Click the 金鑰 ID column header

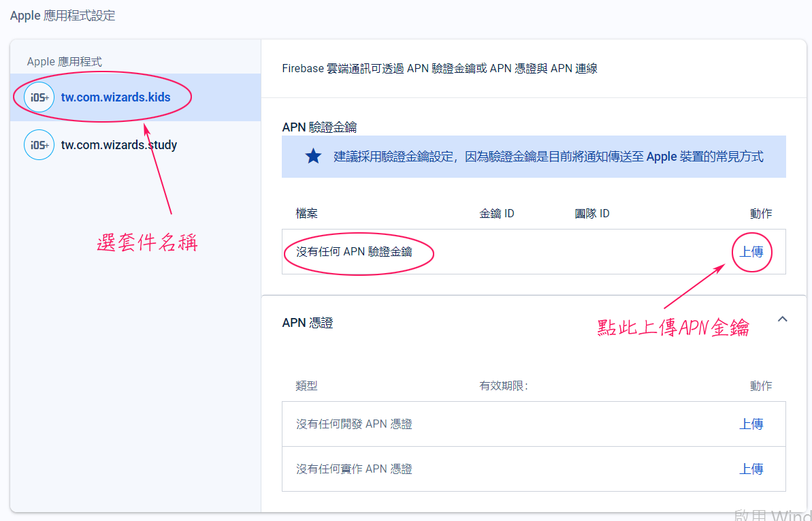497,214
